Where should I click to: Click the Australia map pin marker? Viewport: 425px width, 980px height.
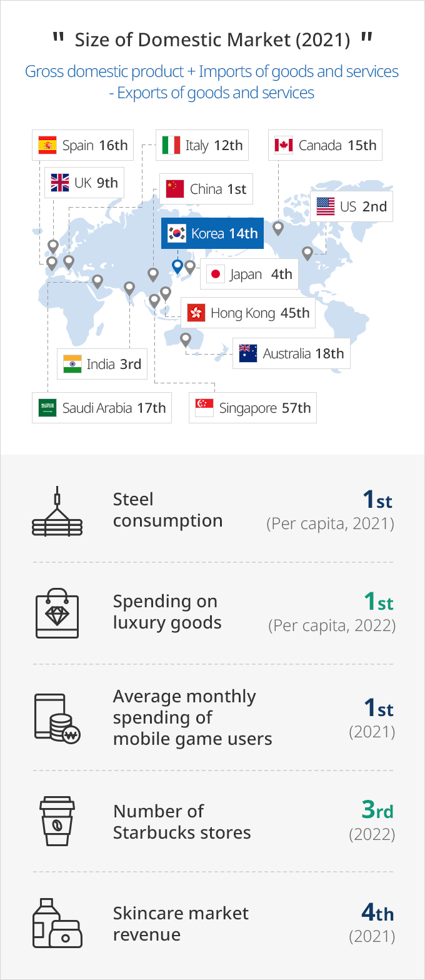185,340
